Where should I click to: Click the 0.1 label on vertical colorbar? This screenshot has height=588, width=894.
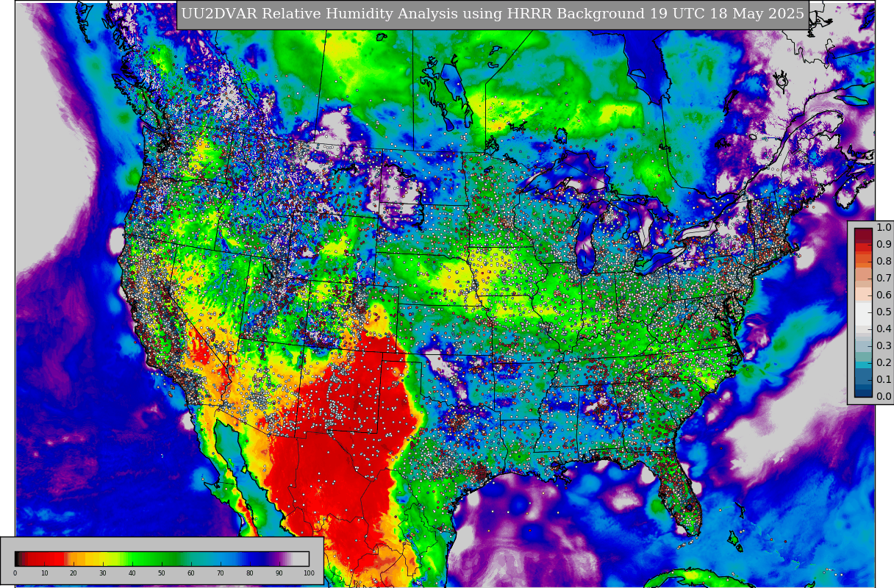click(884, 380)
